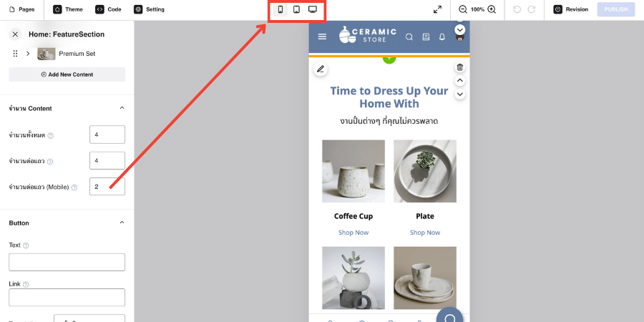Click Shop Now under Coffee Cup

[353, 233]
